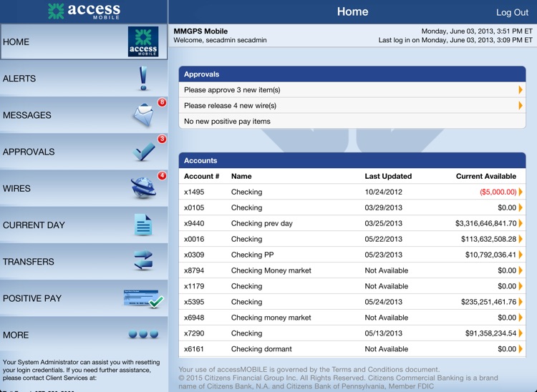Select the CURRENT DAY menu item
Screen dimensions: 537x392
tap(84, 225)
